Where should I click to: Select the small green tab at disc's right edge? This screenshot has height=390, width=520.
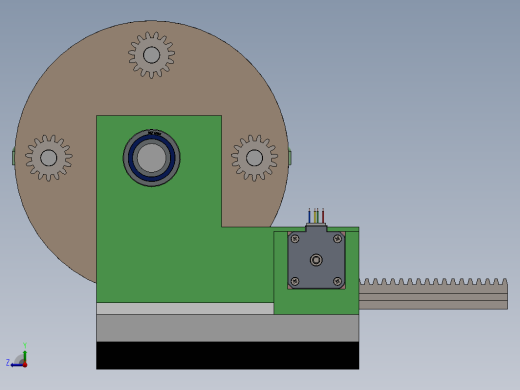[290, 158]
